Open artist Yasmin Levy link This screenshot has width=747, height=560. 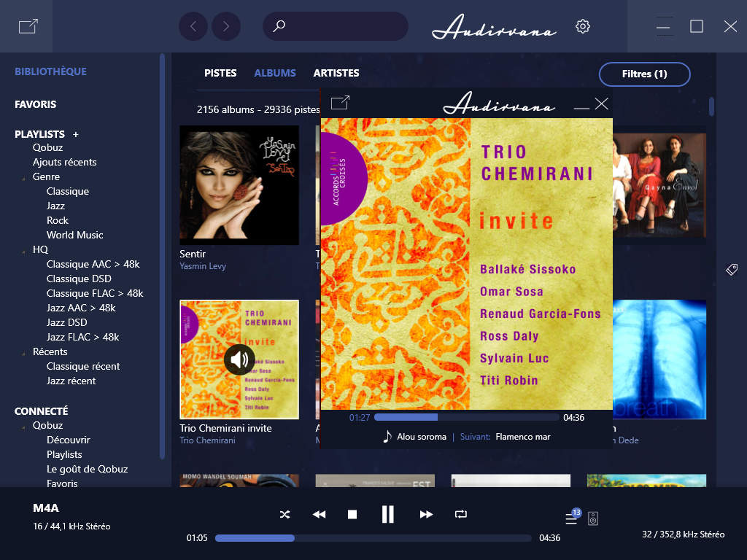click(x=203, y=266)
